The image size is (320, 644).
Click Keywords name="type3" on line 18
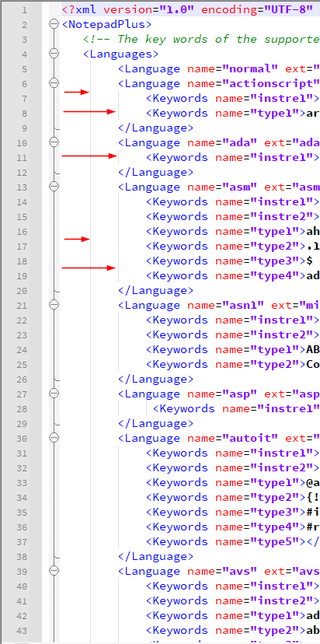[226, 261]
